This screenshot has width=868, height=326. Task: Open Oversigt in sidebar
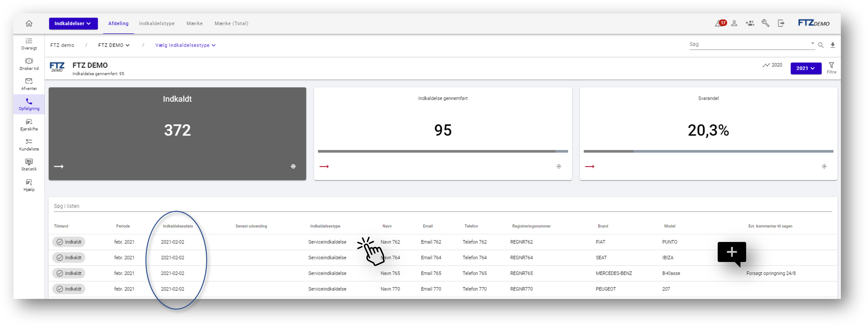pos(29,44)
